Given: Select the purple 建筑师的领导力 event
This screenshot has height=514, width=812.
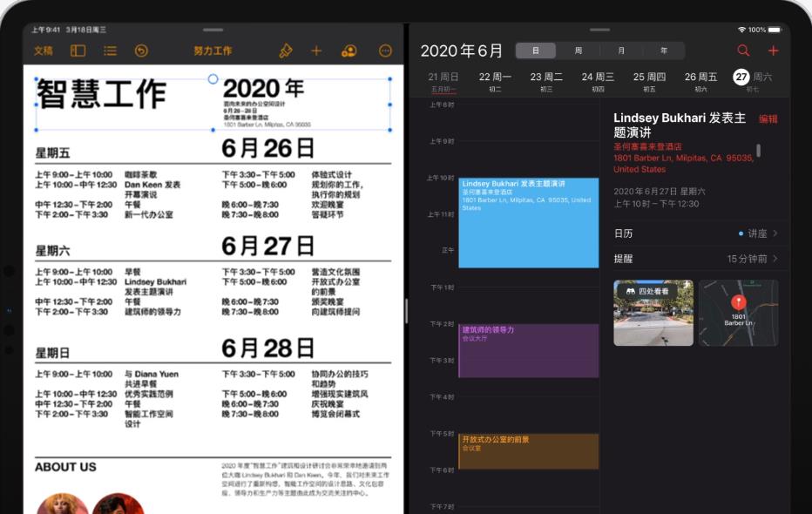Looking at the screenshot, I should coord(528,350).
